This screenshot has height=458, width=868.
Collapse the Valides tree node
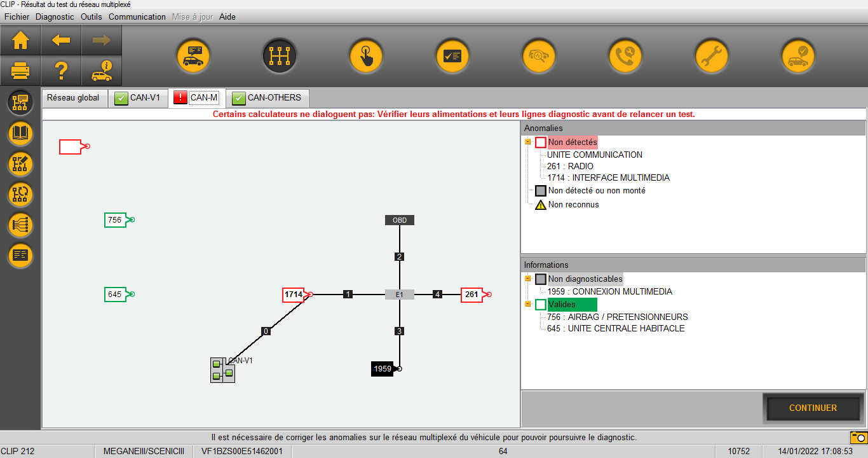[x=527, y=305]
